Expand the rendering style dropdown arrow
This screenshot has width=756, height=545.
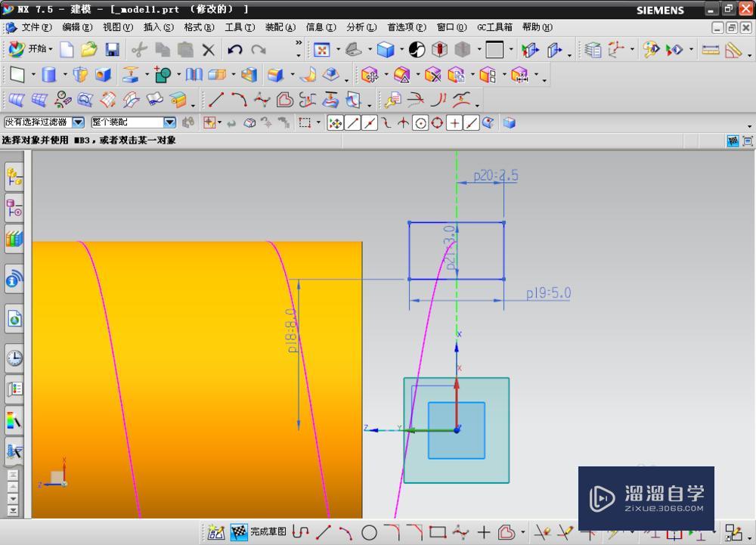[x=401, y=49]
